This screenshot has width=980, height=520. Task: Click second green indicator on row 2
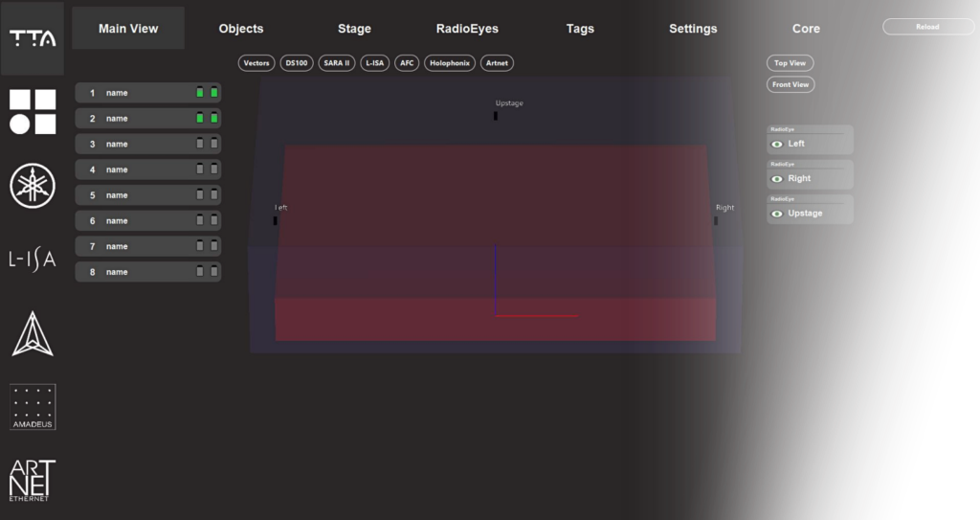[x=214, y=118]
